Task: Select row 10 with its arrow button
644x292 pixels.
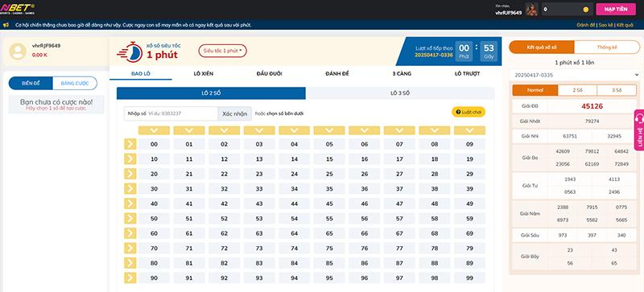Action: [130, 159]
